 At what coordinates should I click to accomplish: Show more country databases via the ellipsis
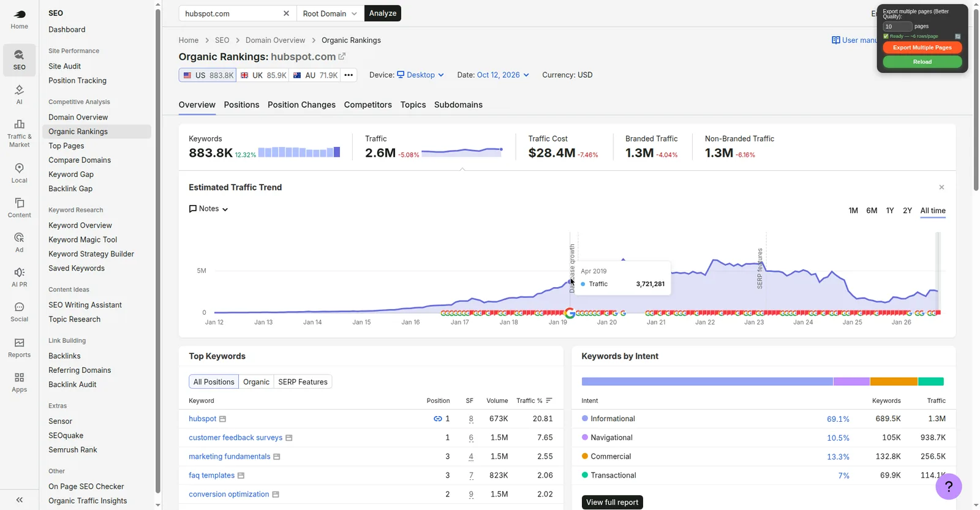click(x=349, y=75)
